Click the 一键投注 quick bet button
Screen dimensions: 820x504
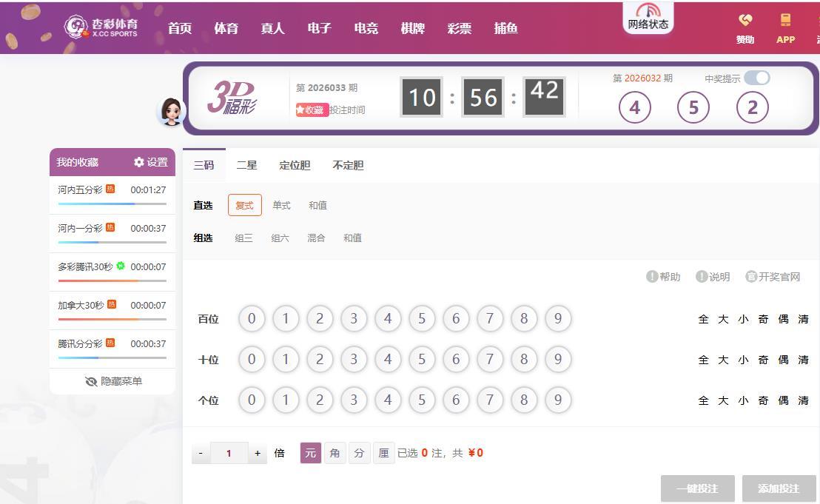(x=698, y=488)
